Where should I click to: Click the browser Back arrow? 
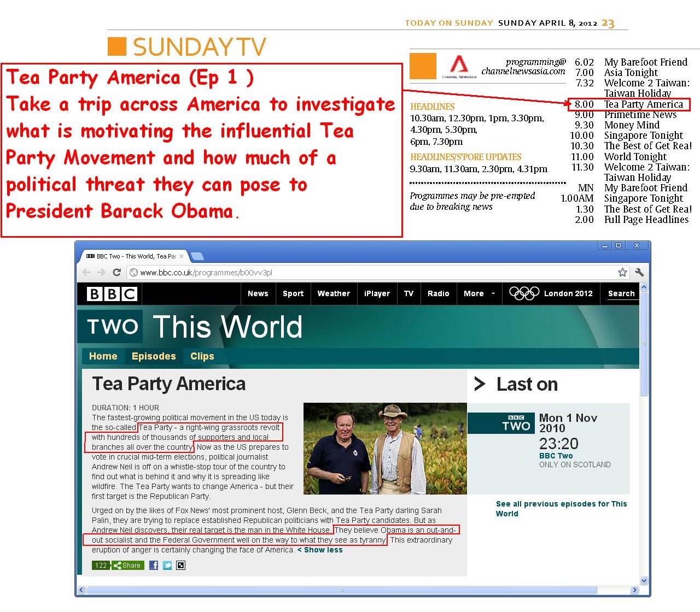pyautogui.click(x=86, y=272)
